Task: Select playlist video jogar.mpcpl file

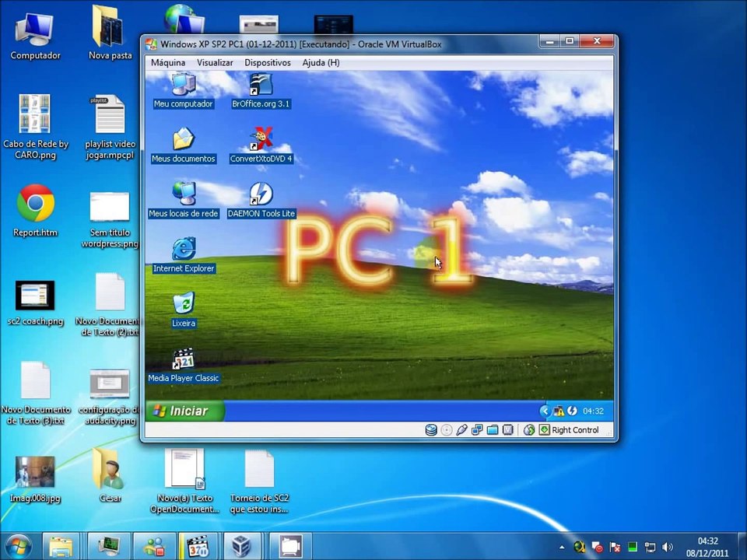Action: click(x=110, y=127)
